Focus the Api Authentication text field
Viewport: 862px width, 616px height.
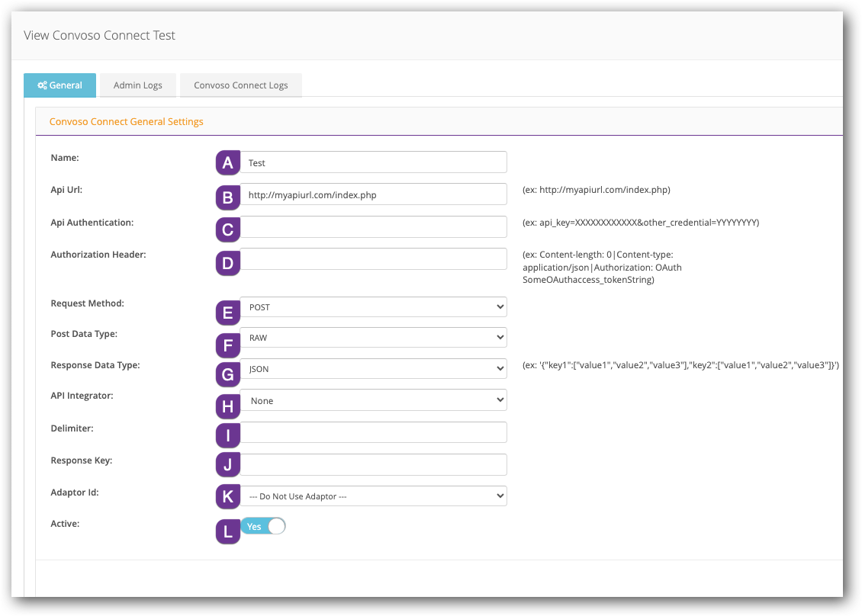click(373, 227)
